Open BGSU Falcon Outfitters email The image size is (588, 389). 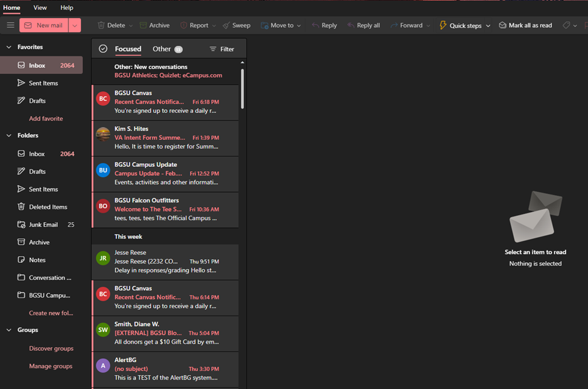pos(165,210)
